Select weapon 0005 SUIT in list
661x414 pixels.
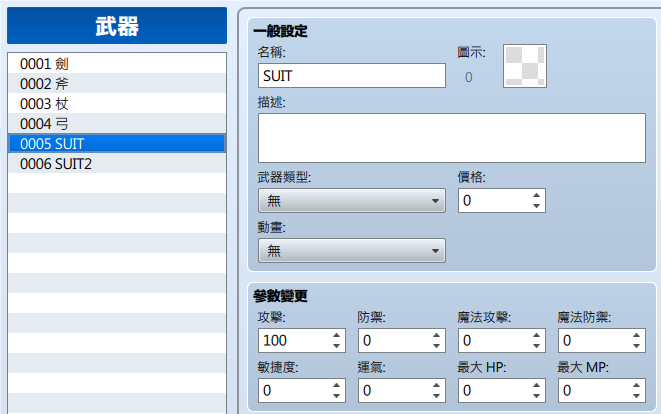pyautogui.click(x=117, y=143)
